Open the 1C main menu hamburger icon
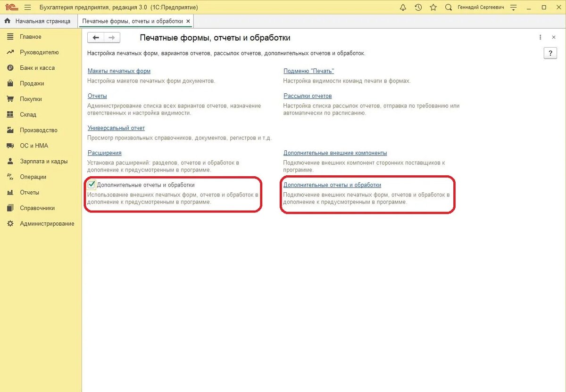 27,8
